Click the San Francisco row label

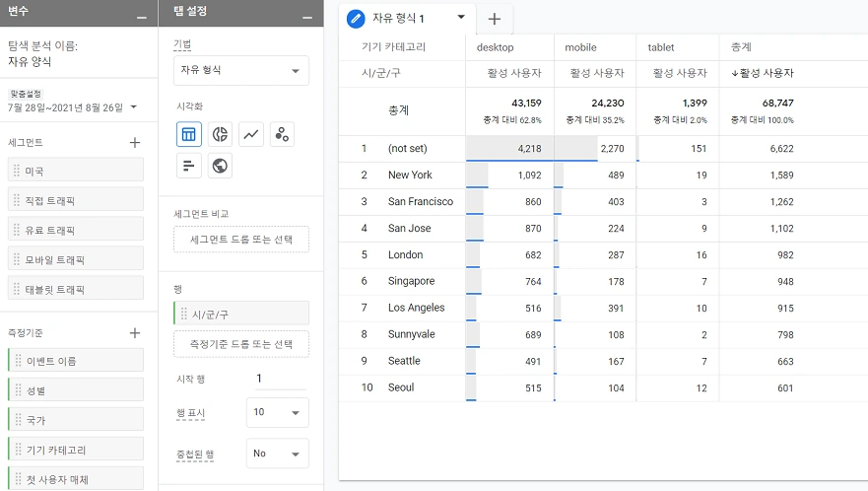[421, 201]
